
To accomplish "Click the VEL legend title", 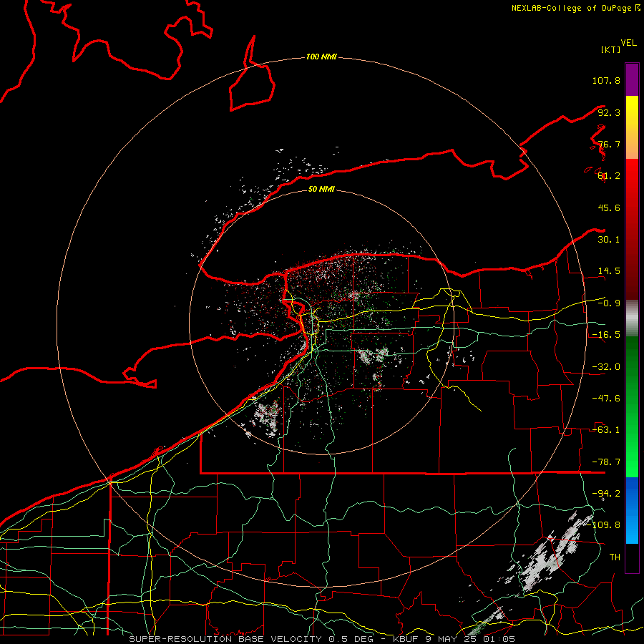I will click(628, 43).
